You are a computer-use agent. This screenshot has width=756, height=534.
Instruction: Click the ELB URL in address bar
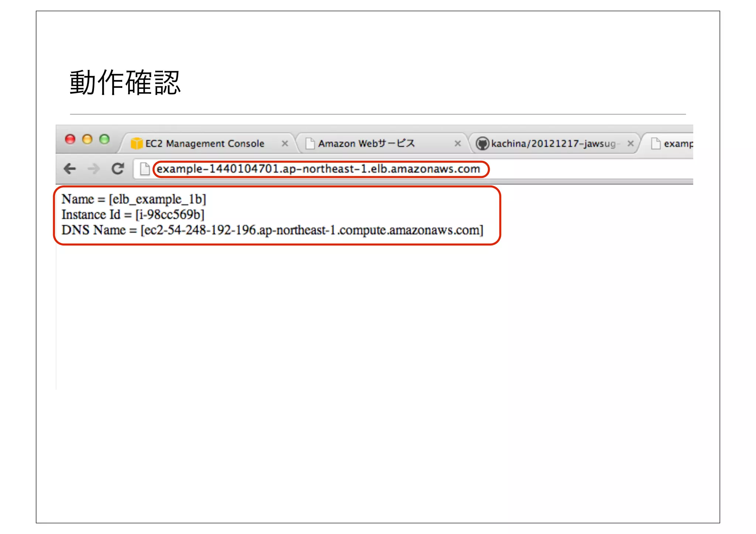(318, 169)
